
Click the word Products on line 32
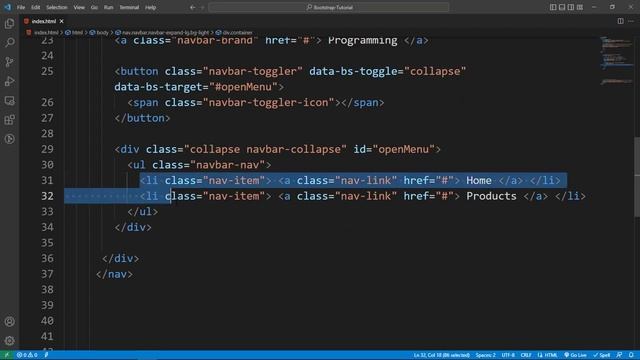coord(491,196)
